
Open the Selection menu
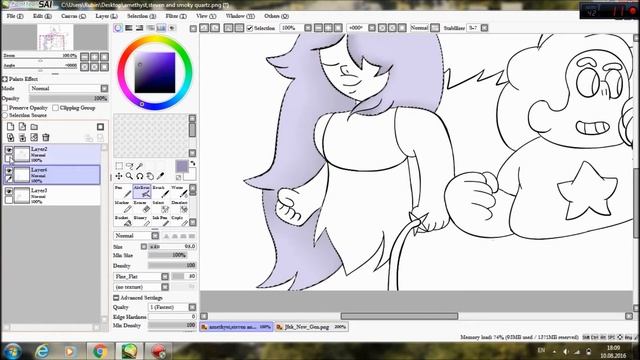coord(141,16)
